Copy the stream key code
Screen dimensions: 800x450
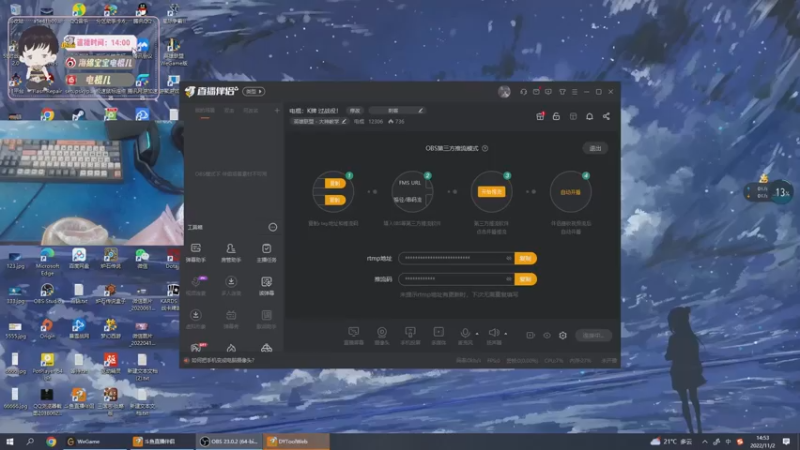(x=526, y=279)
